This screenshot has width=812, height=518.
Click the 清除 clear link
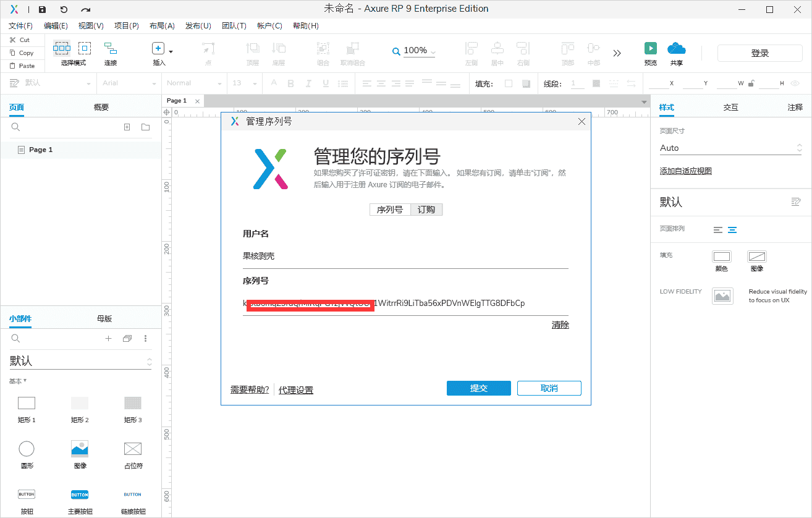[x=560, y=325]
